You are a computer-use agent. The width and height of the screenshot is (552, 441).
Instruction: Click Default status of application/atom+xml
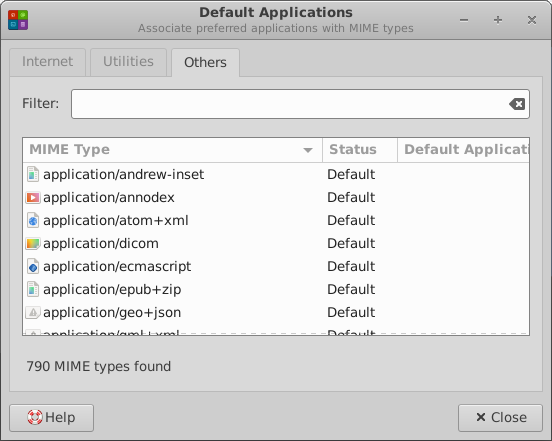coord(351,221)
